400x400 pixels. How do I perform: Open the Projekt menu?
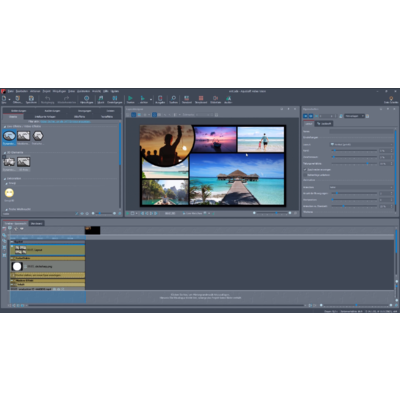46,91
